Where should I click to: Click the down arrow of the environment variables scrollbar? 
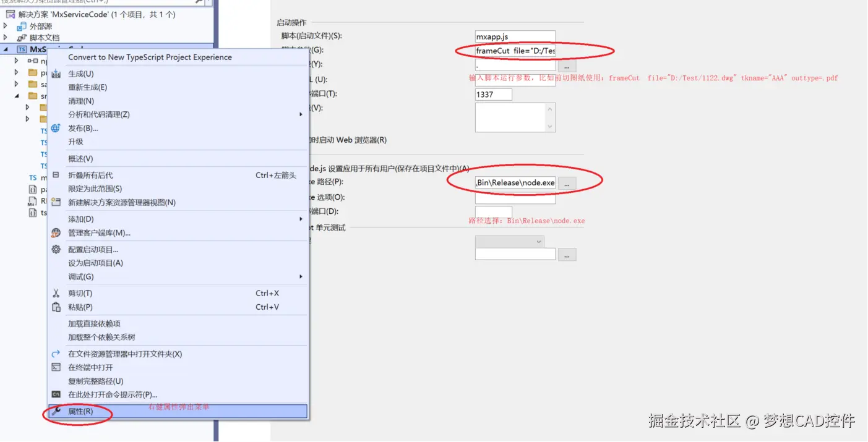pyautogui.click(x=551, y=127)
